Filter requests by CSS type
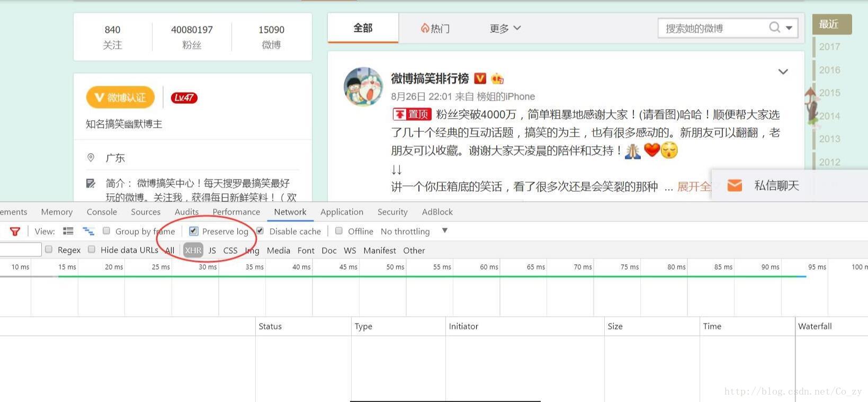The height and width of the screenshot is (402, 868). (230, 251)
